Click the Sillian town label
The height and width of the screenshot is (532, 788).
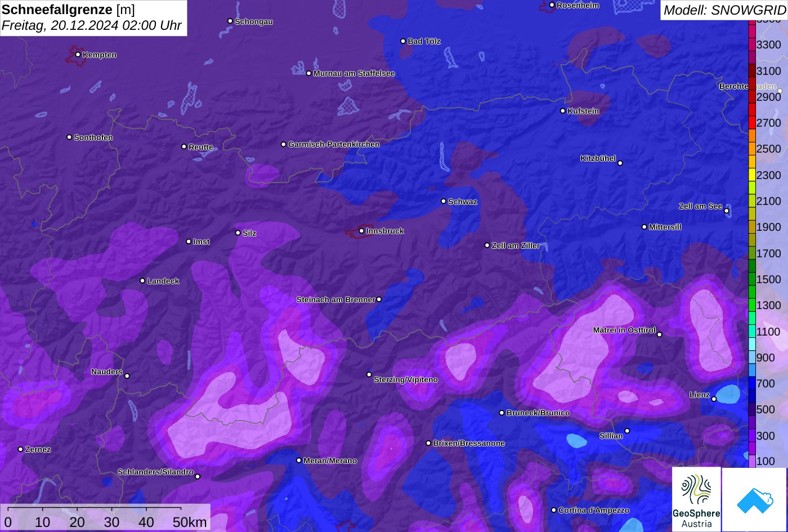click(611, 436)
